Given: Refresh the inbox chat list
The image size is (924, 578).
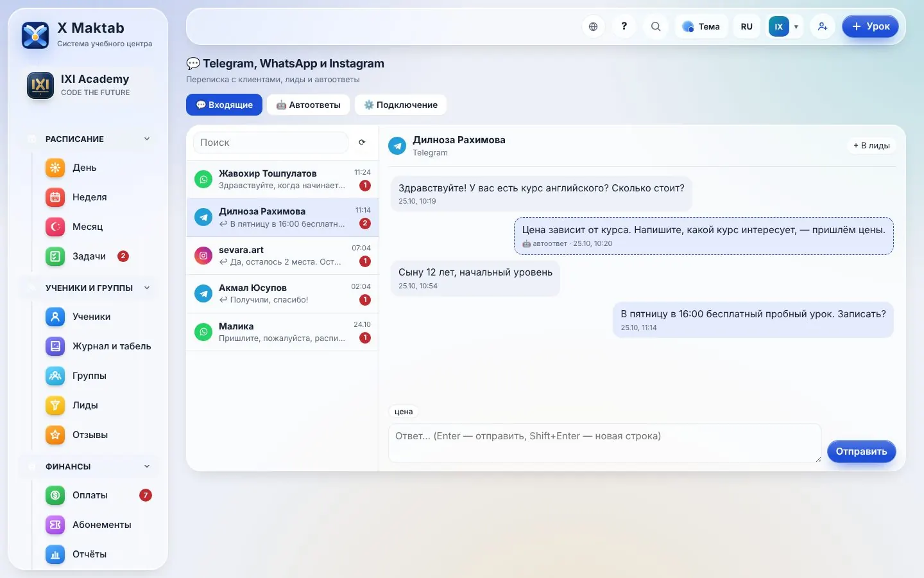Looking at the screenshot, I should [x=362, y=143].
